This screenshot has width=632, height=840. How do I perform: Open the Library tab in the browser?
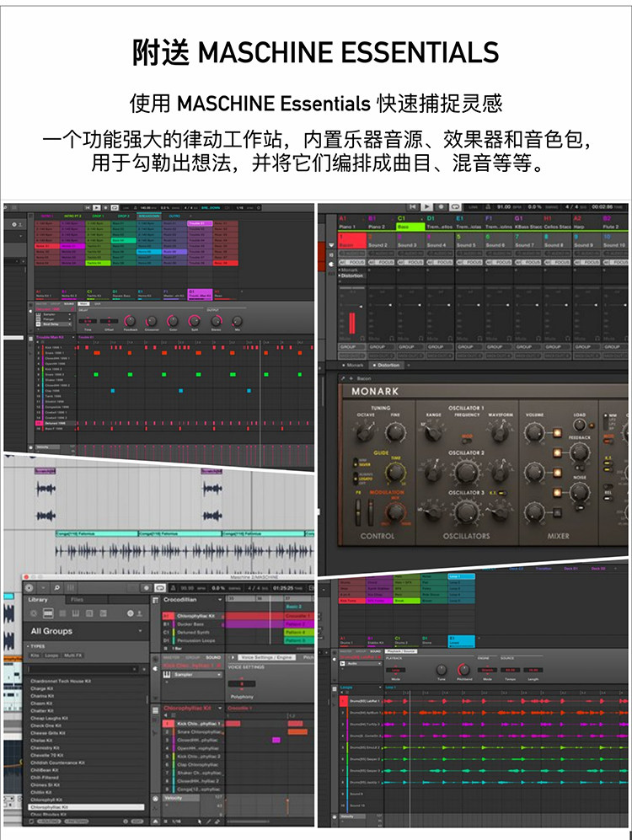pyautogui.click(x=38, y=600)
